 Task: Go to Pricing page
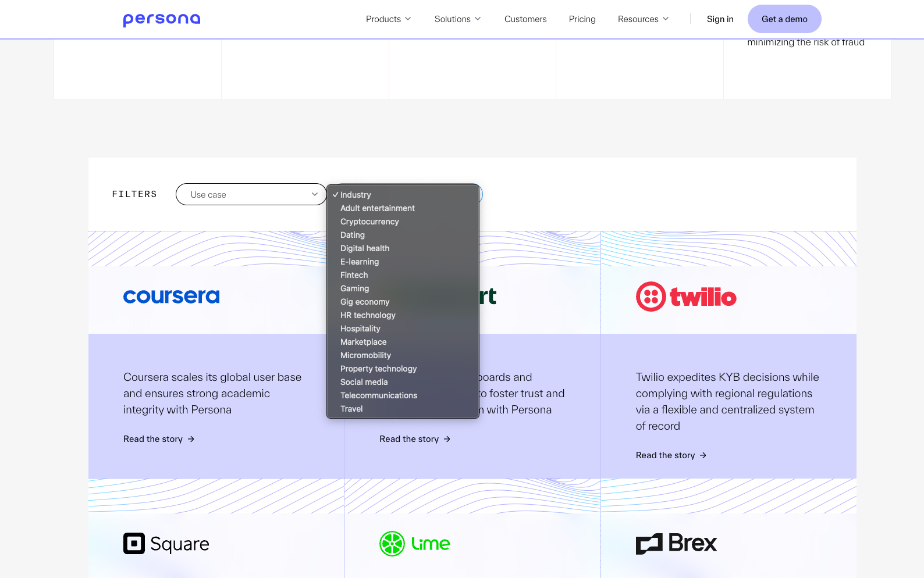tap(582, 19)
